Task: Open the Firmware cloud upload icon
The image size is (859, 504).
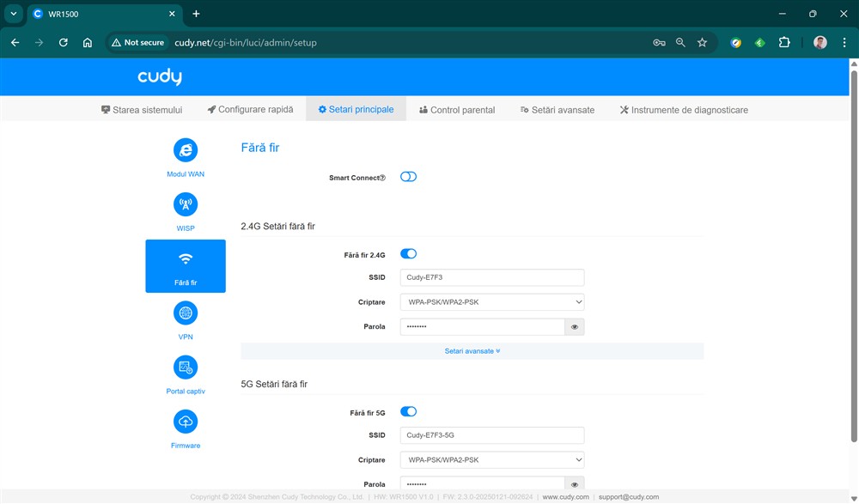Action: click(186, 422)
